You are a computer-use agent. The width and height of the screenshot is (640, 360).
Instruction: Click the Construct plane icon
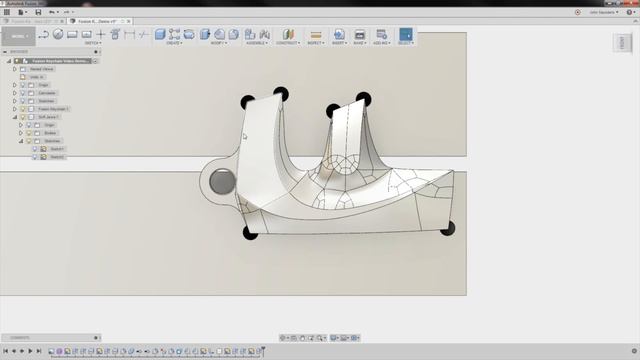point(288,34)
